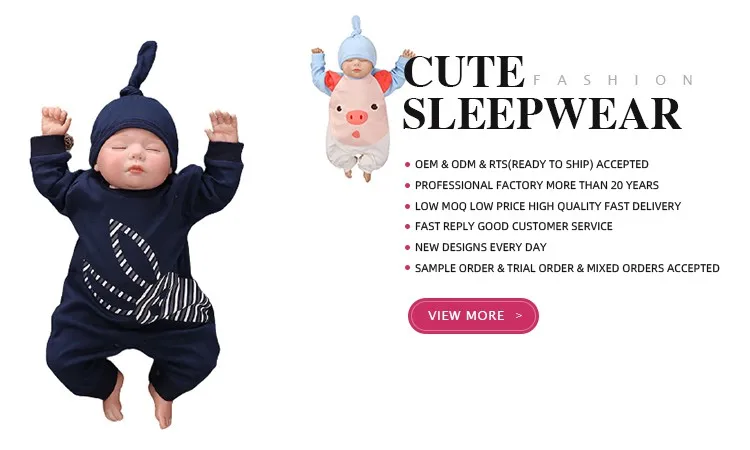Screen dimensions: 750x450
Task: Click the navy knotted hat on baby
Action: coord(134,117)
